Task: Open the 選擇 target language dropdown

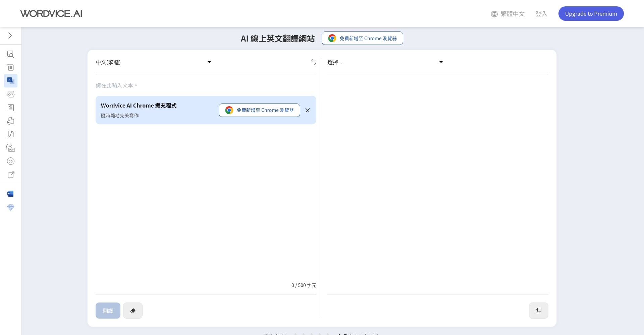Action: [x=384, y=62]
